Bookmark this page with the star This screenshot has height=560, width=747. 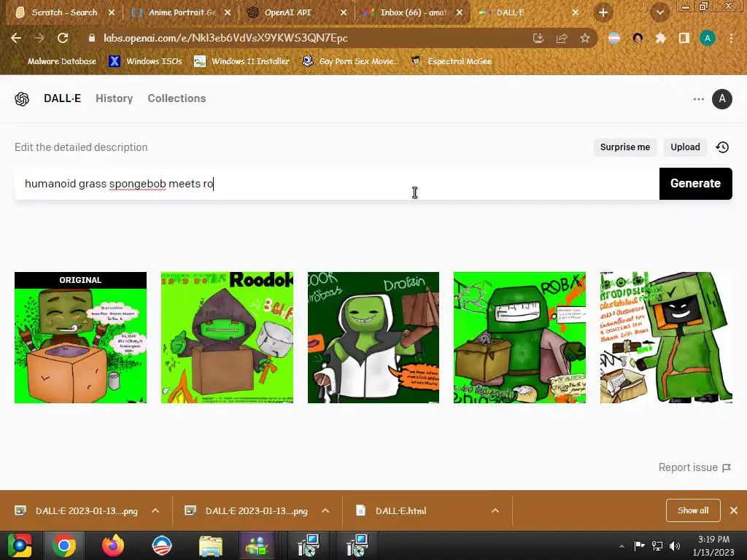[585, 38]
